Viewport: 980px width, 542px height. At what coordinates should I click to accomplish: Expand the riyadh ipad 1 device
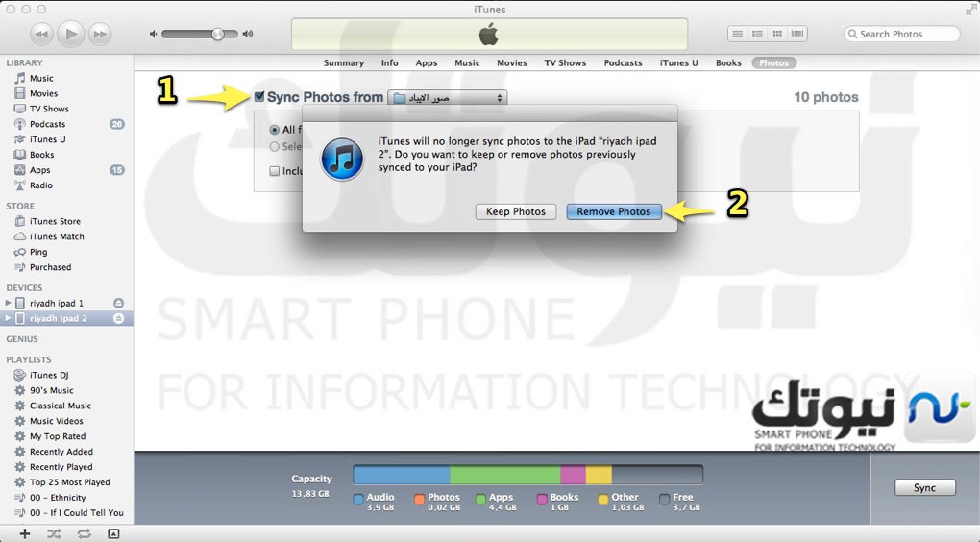coord(8,304)
